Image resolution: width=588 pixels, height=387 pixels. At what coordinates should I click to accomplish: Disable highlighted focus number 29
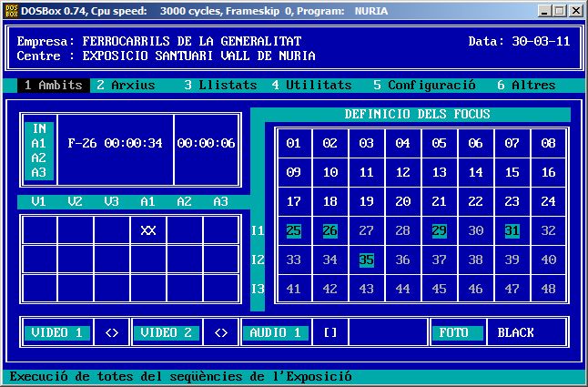(439, 231)
